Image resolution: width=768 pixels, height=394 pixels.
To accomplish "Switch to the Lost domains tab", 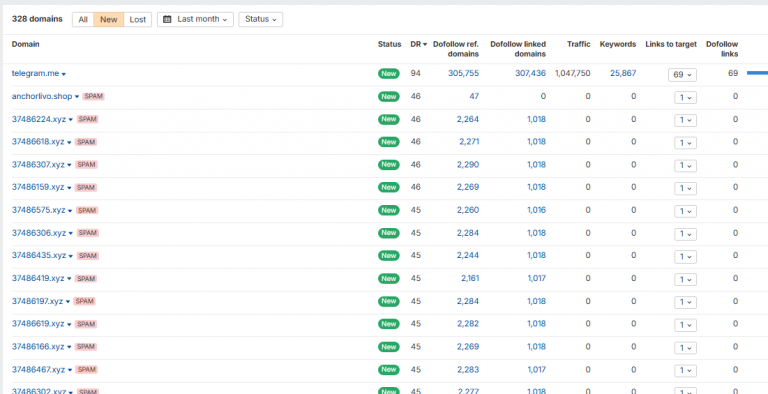I will tap(138, 20).
